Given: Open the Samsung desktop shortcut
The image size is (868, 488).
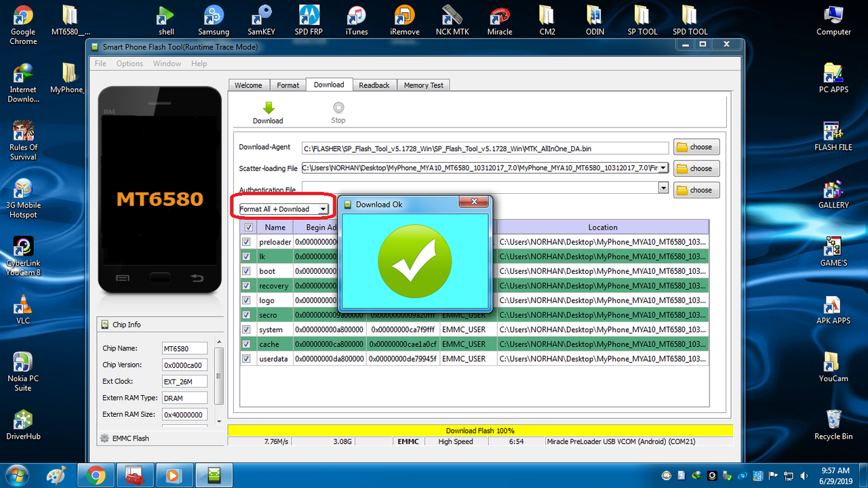Looking at the screenshot, I should (x=214, y=20).
